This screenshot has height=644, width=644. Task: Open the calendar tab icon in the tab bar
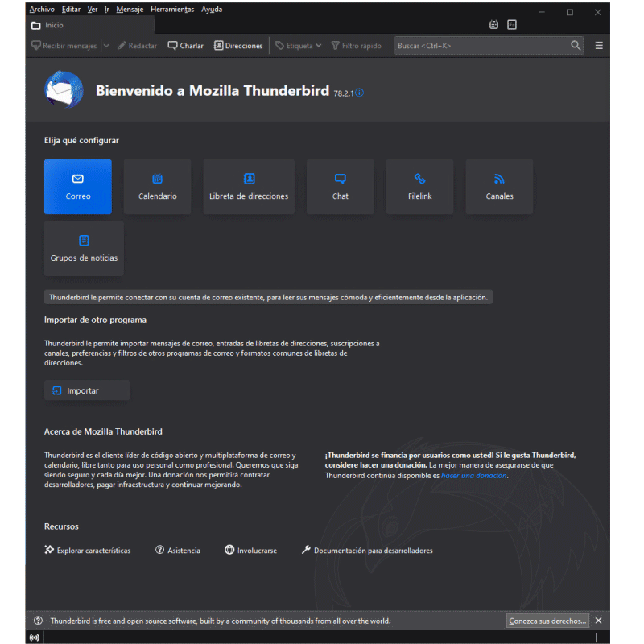point(493,25)
